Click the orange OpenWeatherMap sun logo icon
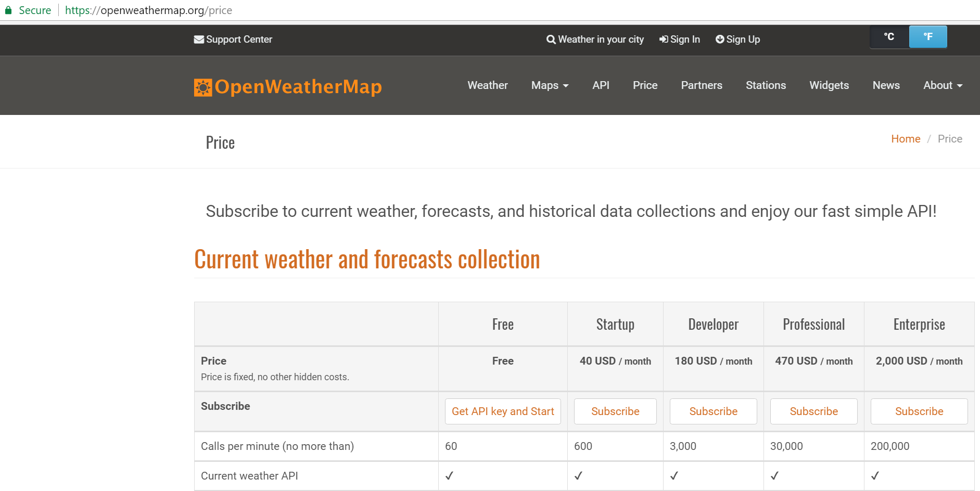 (x=203, y=87)
